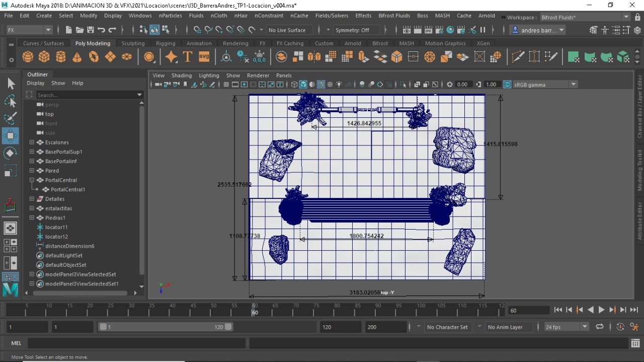This screenshot has width=644, height=362.
Task: Click the No Character Set button
Action: pos(447,327)
